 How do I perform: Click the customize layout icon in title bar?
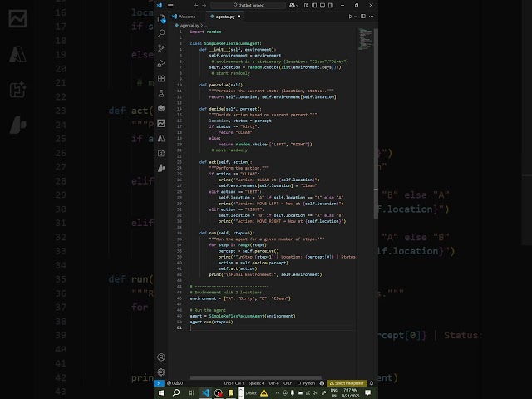306,6
